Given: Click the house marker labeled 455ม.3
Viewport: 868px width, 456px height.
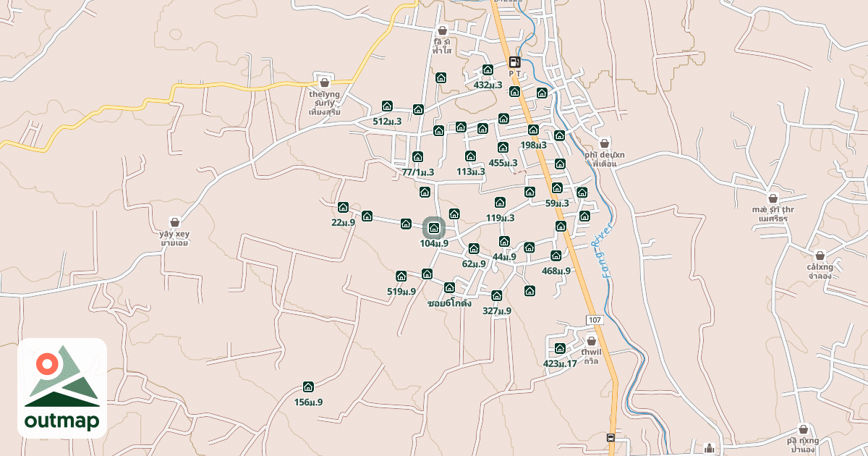Looking at the screenshot, I should tap(503, 147).
